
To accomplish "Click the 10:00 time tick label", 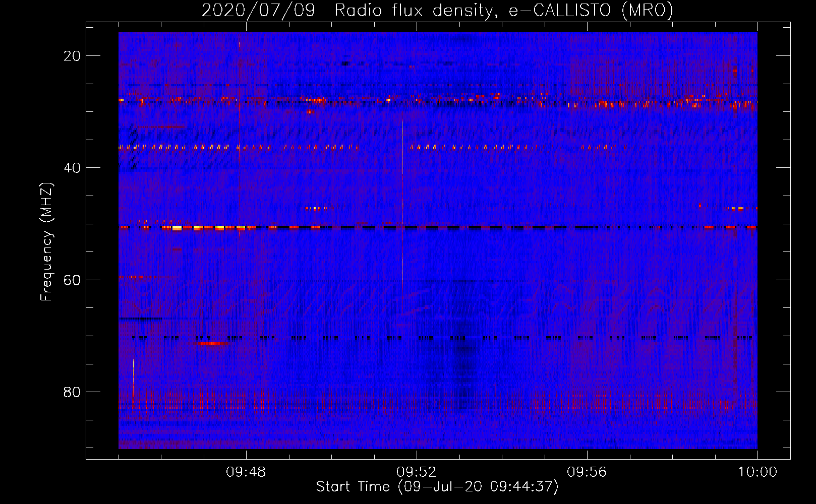I will [x=757, y=472].
